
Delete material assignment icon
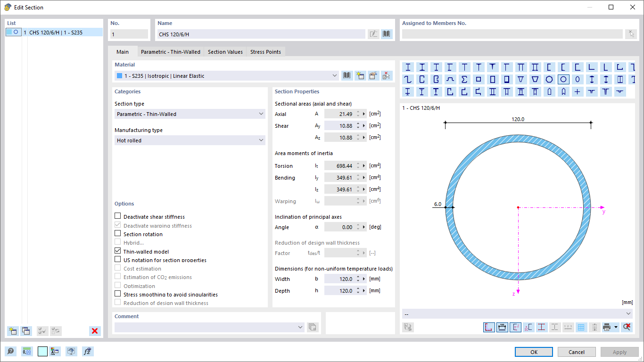(x=387, y=75)
